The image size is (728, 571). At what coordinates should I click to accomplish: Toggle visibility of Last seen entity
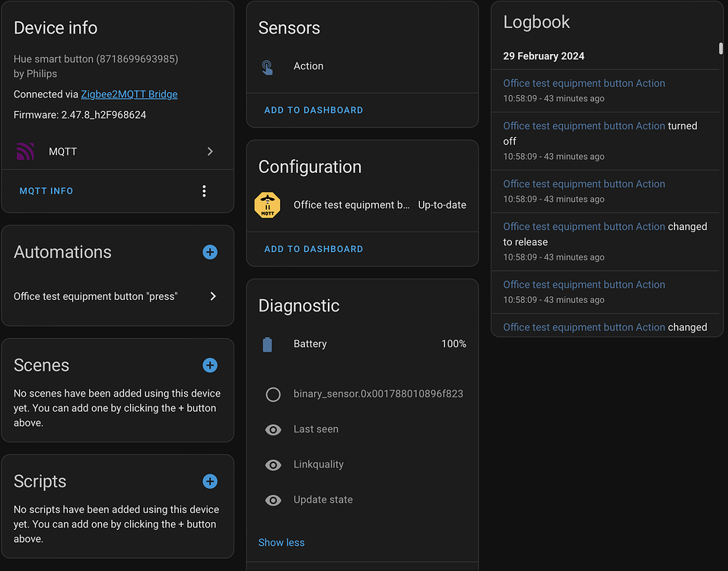coord(273,429)
